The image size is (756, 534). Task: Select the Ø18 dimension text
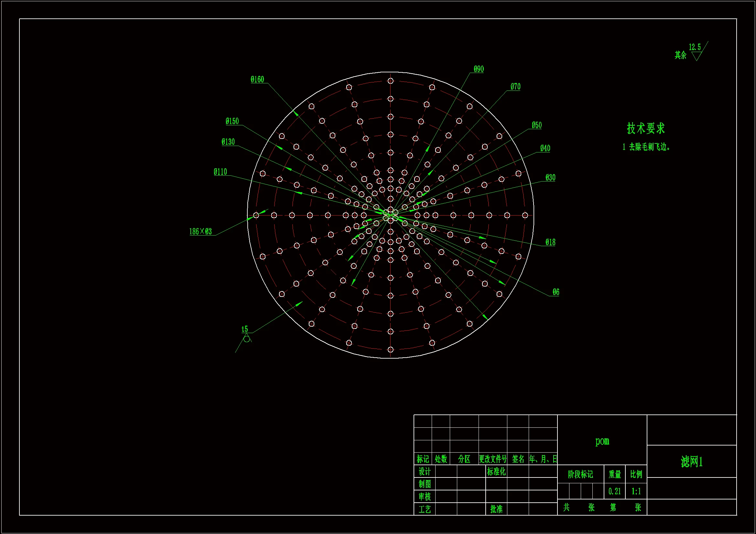tap(550, 243)
